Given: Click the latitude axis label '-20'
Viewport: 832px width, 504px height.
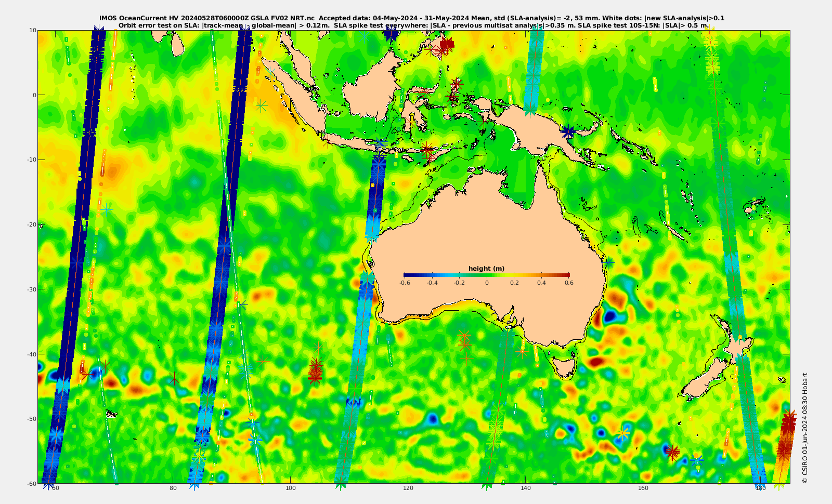Looking at the screenshot, I should coord(31,224).
